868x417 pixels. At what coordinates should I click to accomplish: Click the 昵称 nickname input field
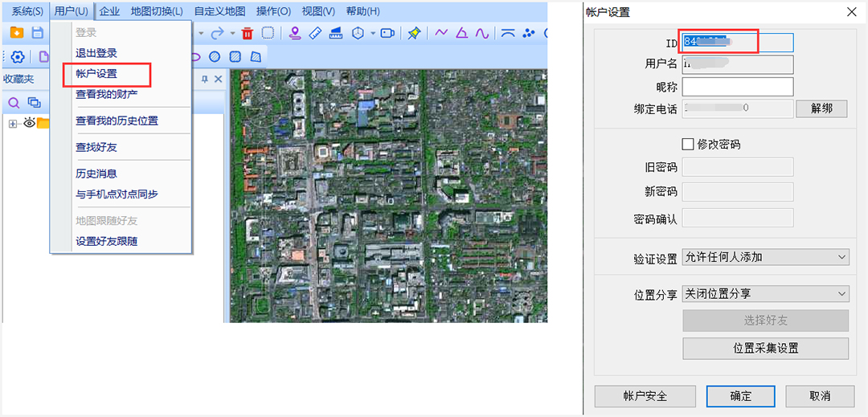tap(738, 87)
